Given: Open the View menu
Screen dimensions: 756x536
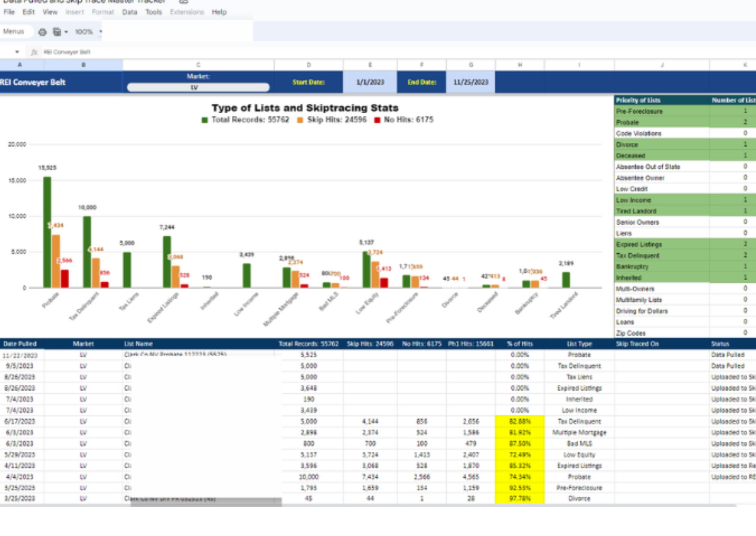Looking at the screenshot, I should tap(50, 12).
